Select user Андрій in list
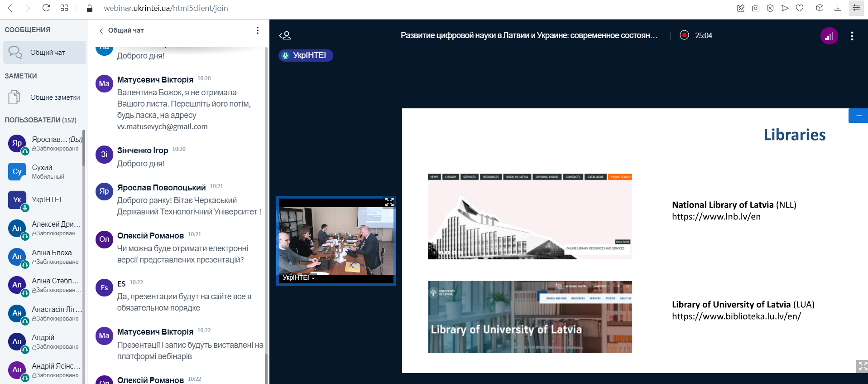 (x=44, y=342)
